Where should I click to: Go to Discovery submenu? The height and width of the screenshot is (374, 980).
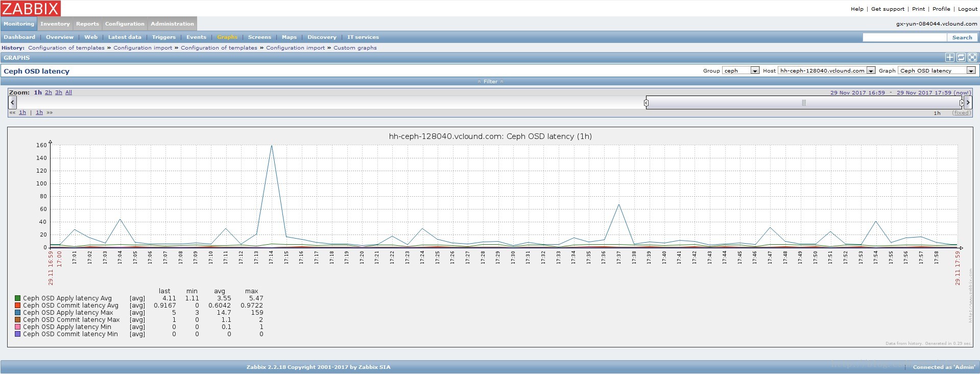click(322, 37)
